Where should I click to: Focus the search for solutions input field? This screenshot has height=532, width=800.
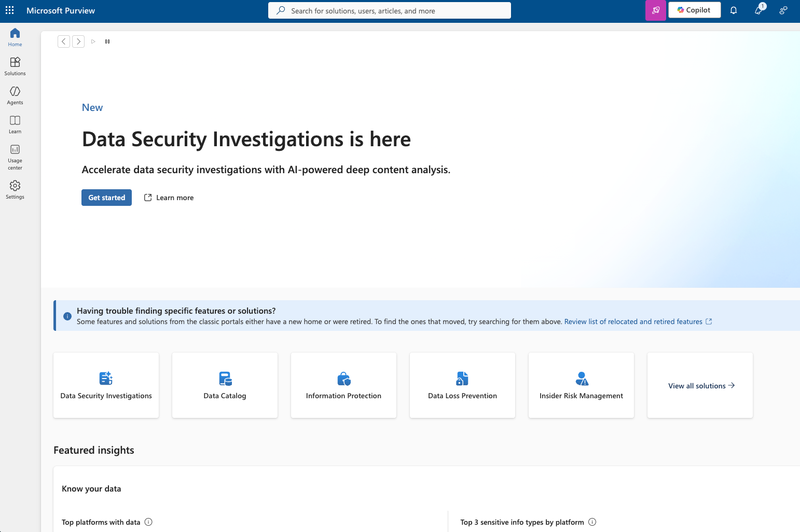point(390,10)
